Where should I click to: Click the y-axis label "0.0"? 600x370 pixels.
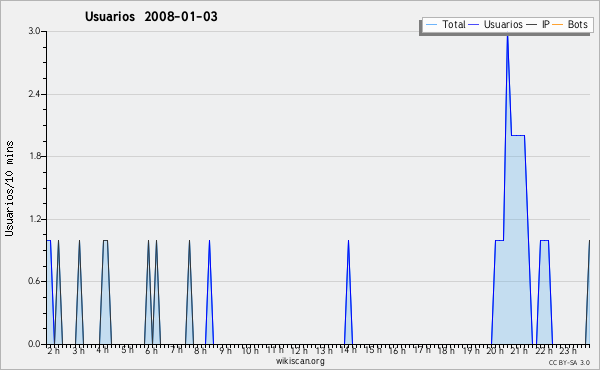click(34, 344)
